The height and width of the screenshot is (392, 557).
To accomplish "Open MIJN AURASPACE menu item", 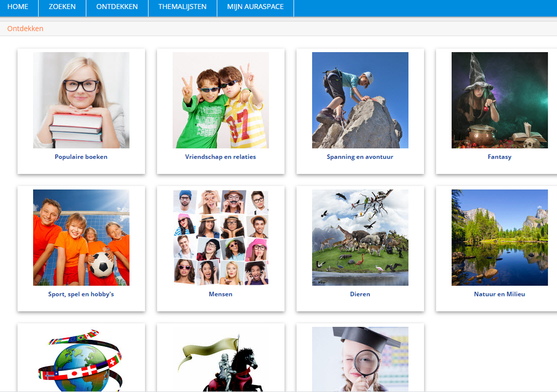I will pyautogui.click(x=255, y=7).
